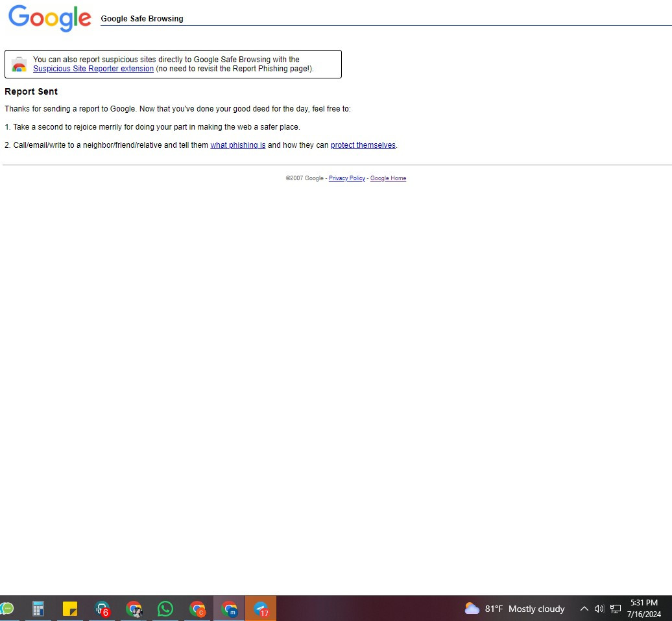Follow the 'protect themselves' link
Screen dimensions: 672x621
(363, 145)
